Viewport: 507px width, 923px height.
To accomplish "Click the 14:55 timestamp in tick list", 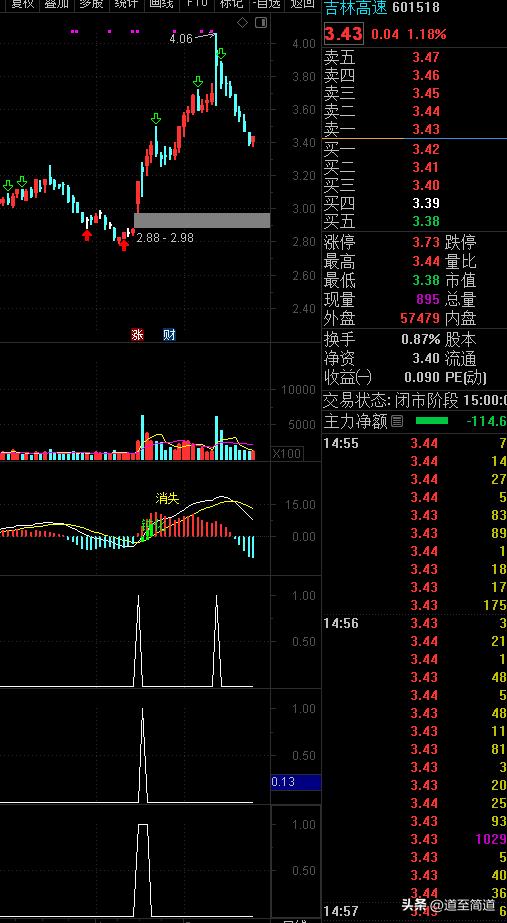I will tap(341, 444).
